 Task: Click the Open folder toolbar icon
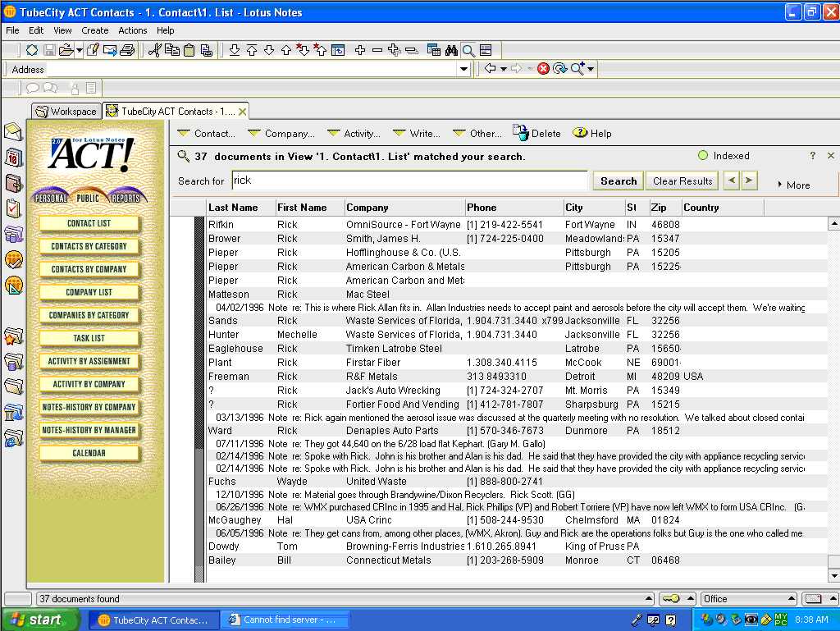click(x=66, y=50)
